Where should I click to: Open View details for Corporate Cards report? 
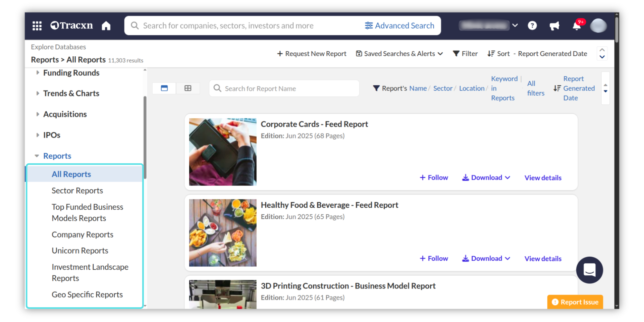(x=543, y=178)
